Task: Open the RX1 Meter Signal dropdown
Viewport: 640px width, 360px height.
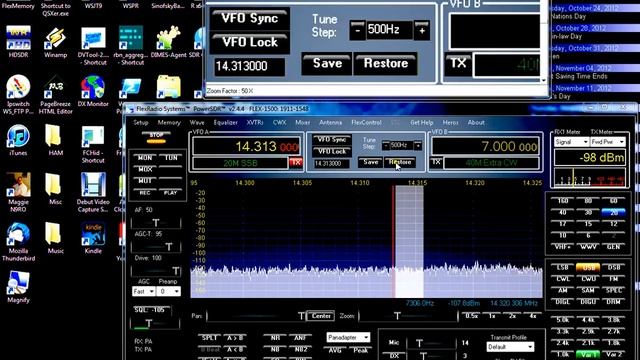Action: 571,142
